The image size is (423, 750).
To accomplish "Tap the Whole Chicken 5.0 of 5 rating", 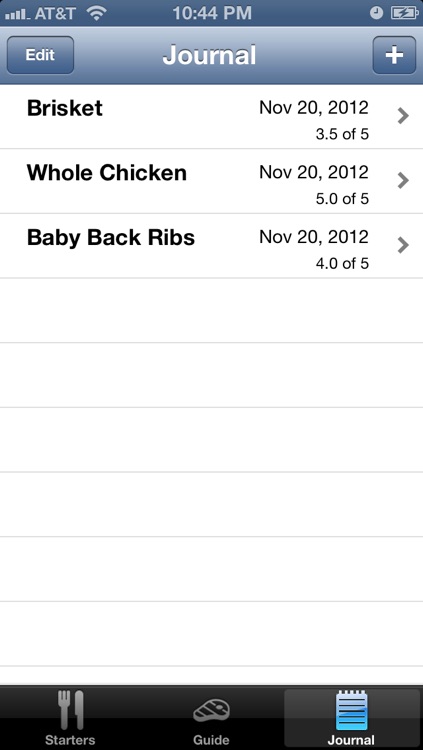I will [342, 199].
